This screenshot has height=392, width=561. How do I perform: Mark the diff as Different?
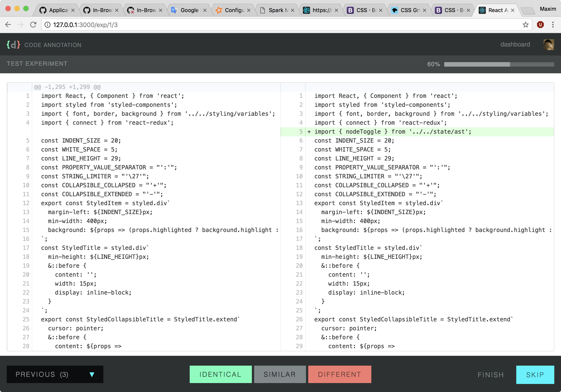click(x=339, y=374)
